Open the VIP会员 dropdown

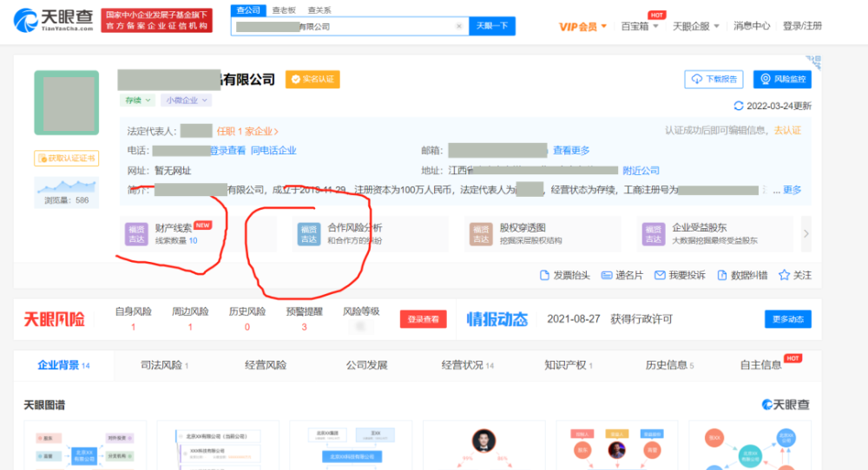coord(583,27)
